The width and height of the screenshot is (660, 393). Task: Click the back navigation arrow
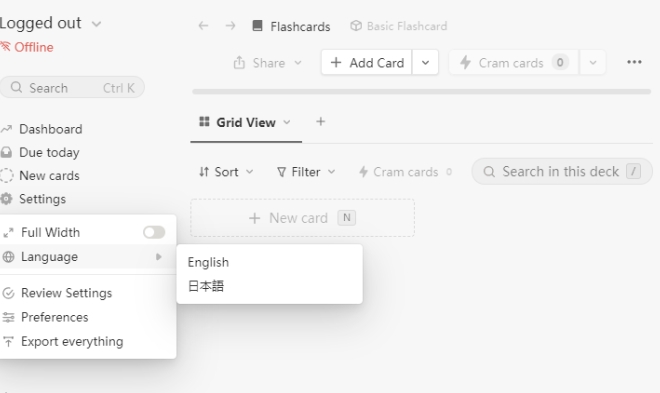click(x=203, y=26)
